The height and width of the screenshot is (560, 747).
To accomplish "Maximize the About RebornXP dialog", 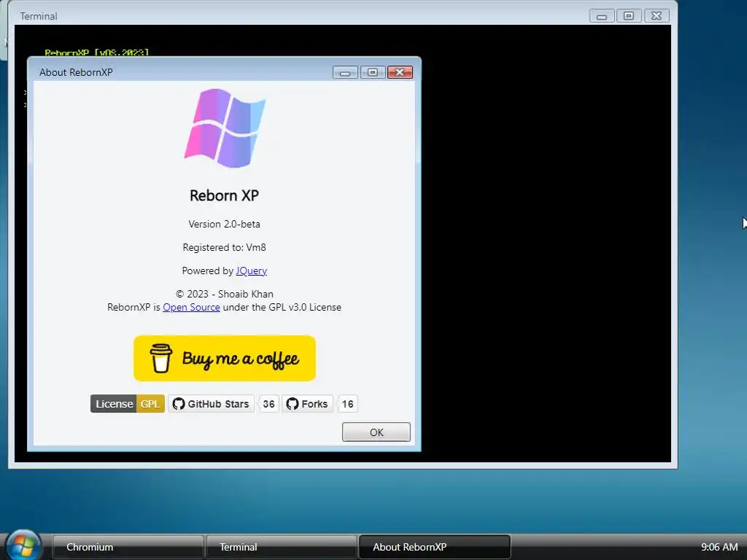I will tap(373, 72).
